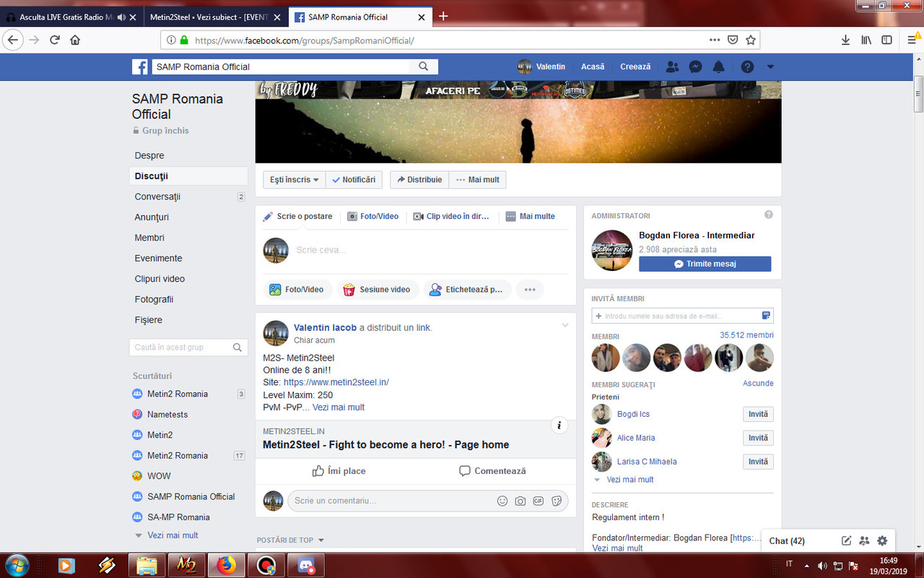The image size is (924, 578).
Task: Toggle Notificări checkmark button
Action: pyautogui.click(x=354, y=180)
